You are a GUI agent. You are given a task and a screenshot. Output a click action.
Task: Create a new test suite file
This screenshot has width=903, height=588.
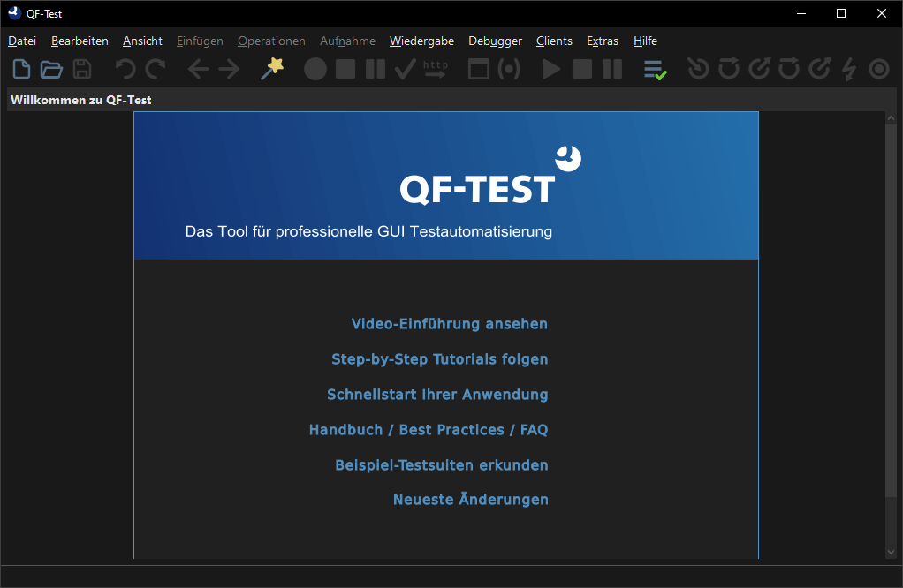click(21, 69)
